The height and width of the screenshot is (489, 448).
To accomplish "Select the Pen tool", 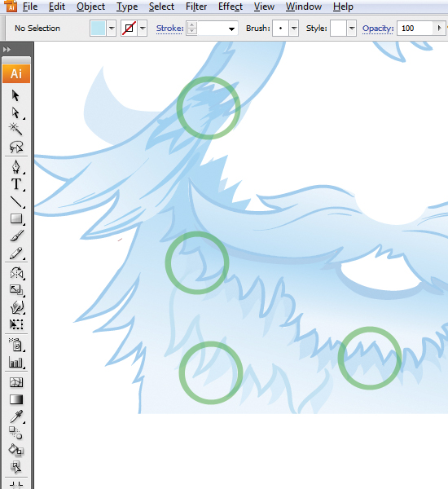I will 16,167.
